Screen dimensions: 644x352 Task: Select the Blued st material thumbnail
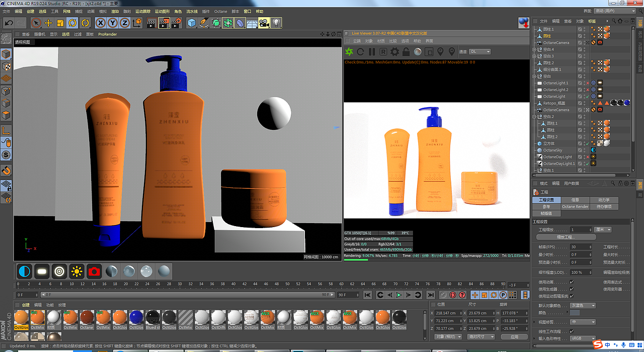click(x=152, y=320)
